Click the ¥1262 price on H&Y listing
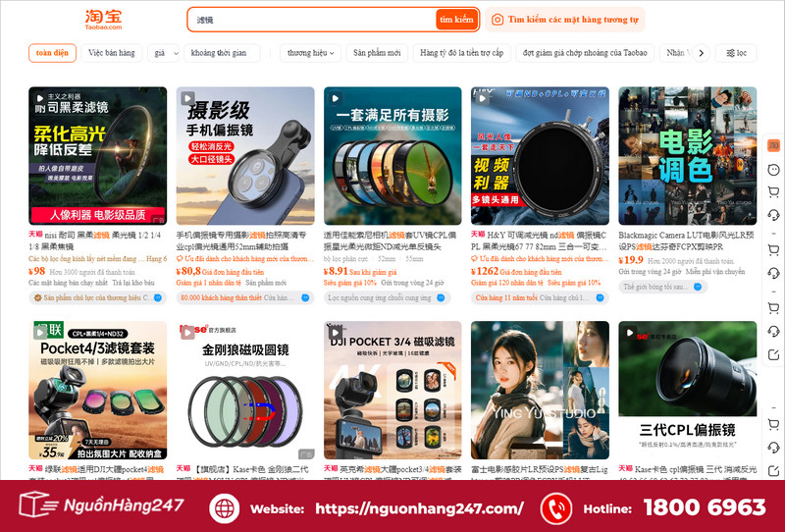This screenshot has height=532, width=785. tap(485, 271)
